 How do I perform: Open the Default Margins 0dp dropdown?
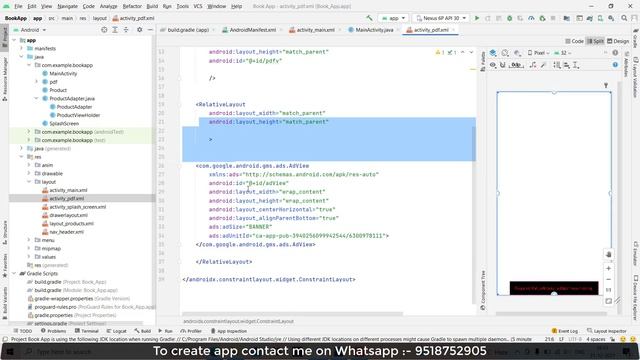coord(516,65)
